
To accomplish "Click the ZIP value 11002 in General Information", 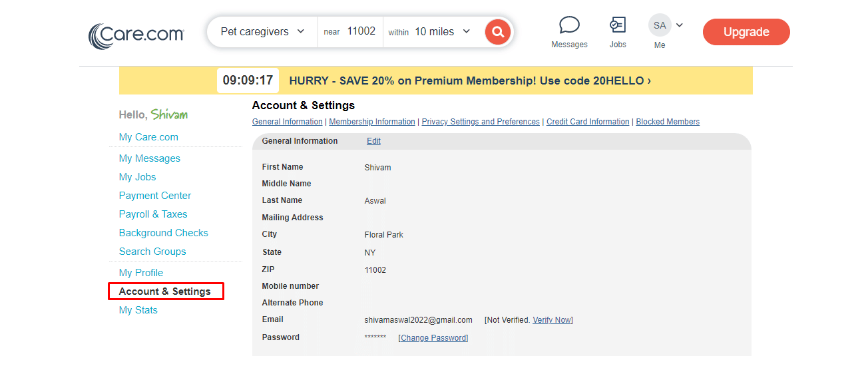I will pos(375,270).
